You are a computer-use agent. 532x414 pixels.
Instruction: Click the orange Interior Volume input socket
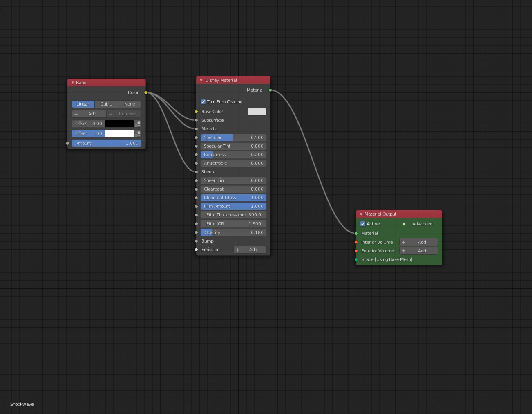(356, 242)
